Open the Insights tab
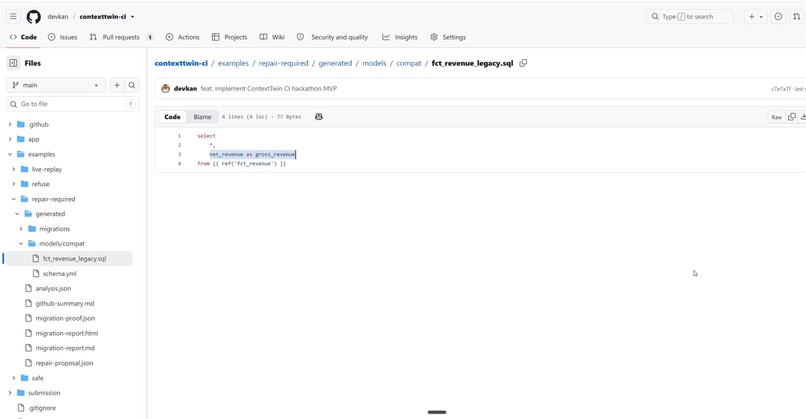The image size is (806, 419). 400,37
